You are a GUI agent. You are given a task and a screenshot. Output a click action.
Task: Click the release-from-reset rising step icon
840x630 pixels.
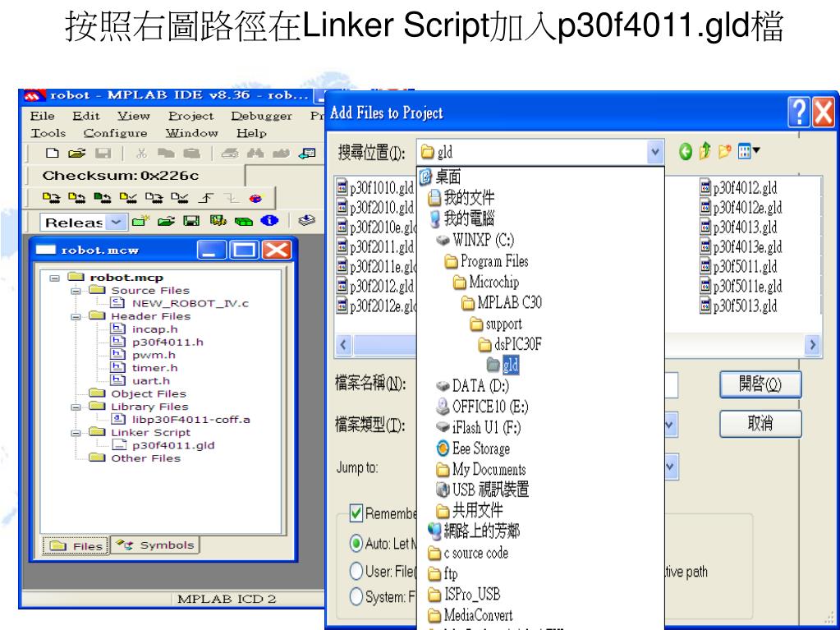[x=205, y=198]
